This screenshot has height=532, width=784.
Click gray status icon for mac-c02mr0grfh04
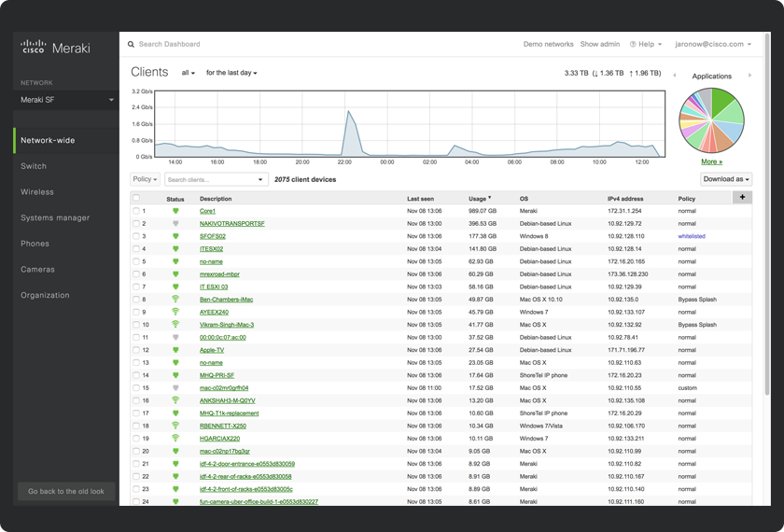[175, 388]
